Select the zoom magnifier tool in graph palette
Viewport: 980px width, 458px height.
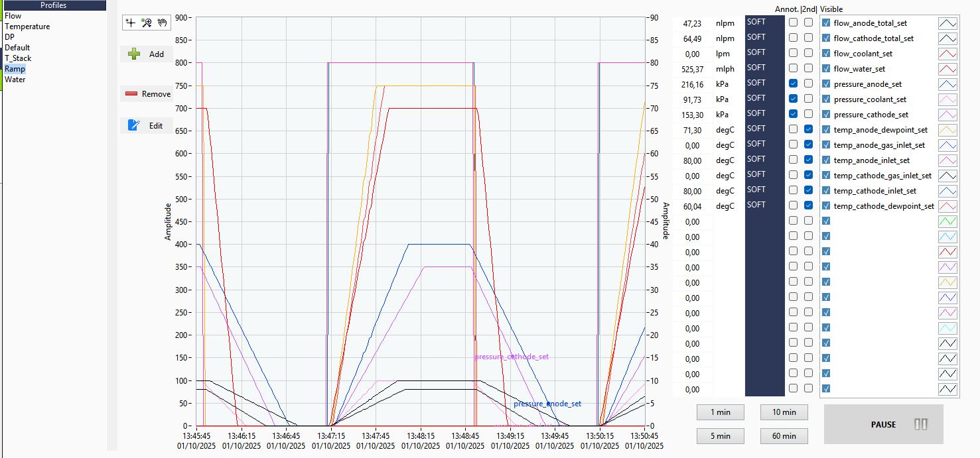coord(147,23)
